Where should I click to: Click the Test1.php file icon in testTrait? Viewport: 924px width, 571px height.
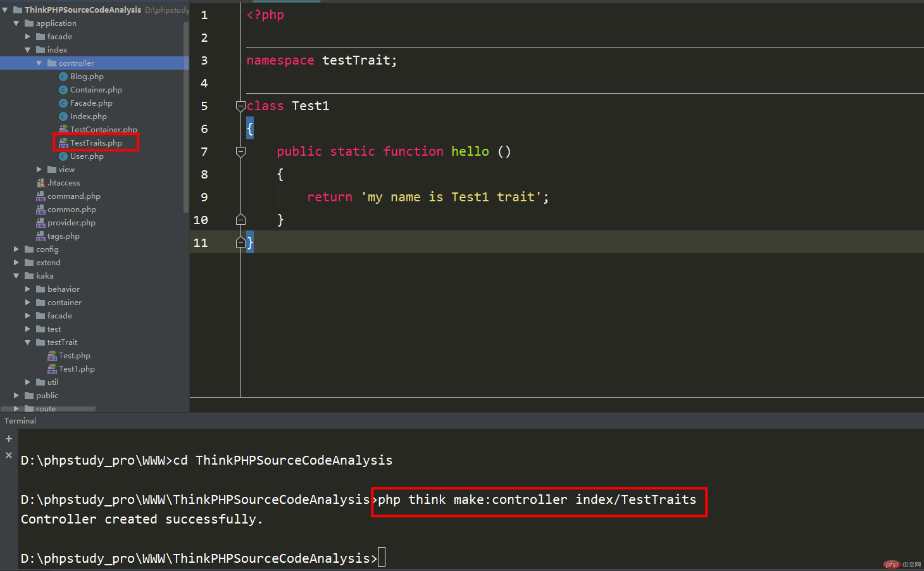[52, 369]
